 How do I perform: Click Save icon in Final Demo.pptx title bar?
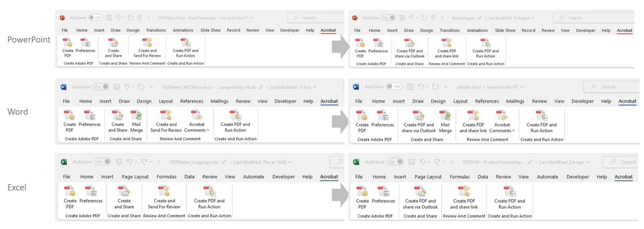click(x=109, y=18)
